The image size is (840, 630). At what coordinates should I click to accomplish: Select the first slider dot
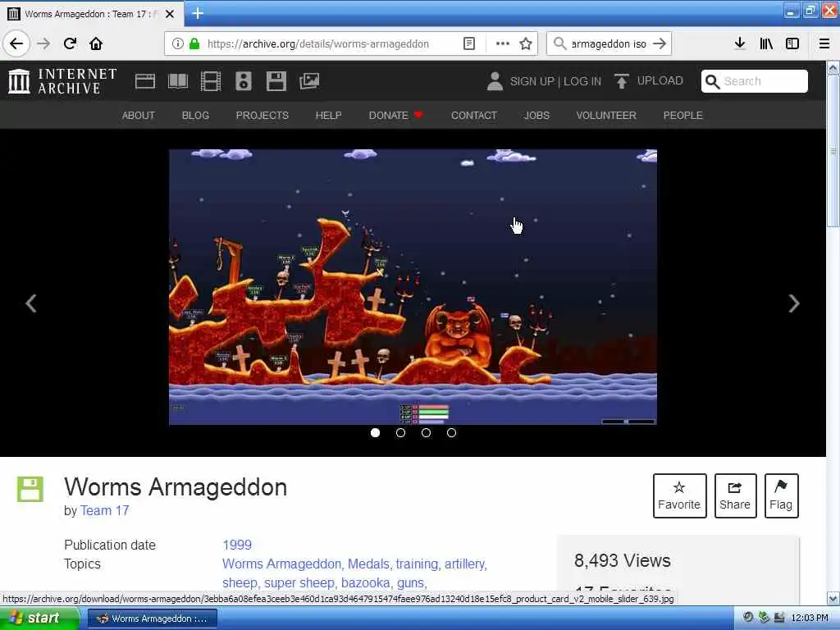coord(375,432)
